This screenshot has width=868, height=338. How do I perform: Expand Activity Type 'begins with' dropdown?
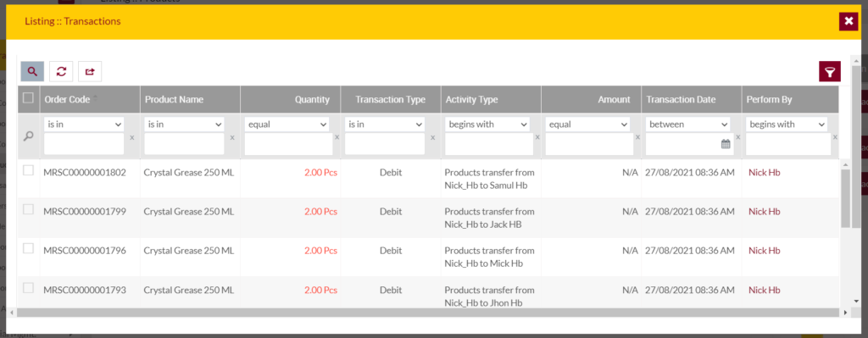(487, 125)
